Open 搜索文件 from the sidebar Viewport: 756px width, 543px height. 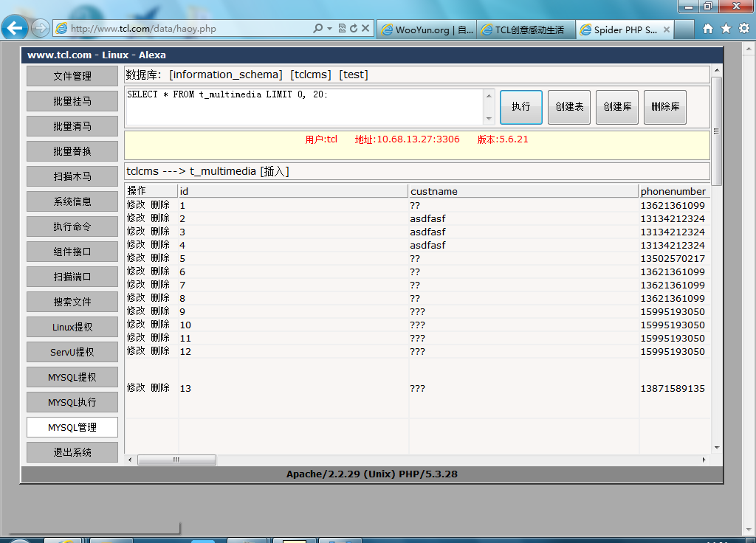click(x=72, y=302)
